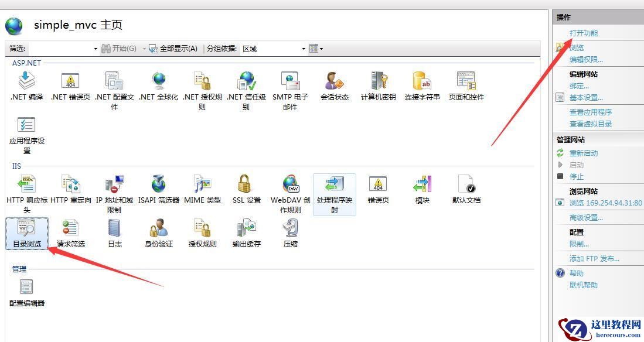Open 基本设置... action
The width and height of the screenshot is (644, 342).
tap(586, 98)
